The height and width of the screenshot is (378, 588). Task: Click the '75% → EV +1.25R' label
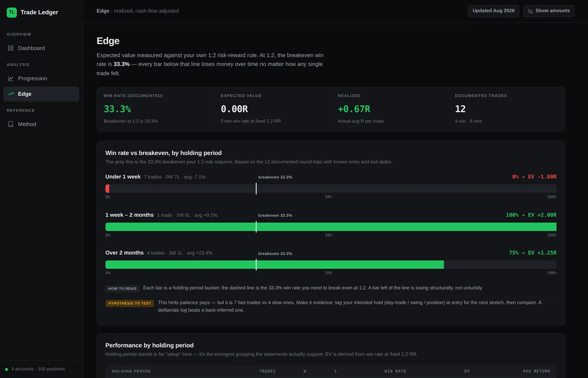533,253
